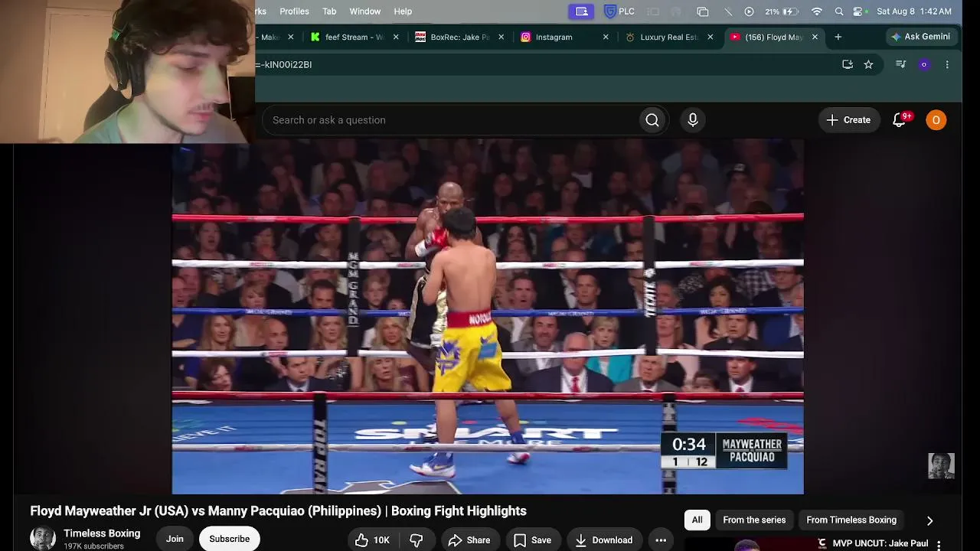Select the From the series chip

tap(754, 520)
